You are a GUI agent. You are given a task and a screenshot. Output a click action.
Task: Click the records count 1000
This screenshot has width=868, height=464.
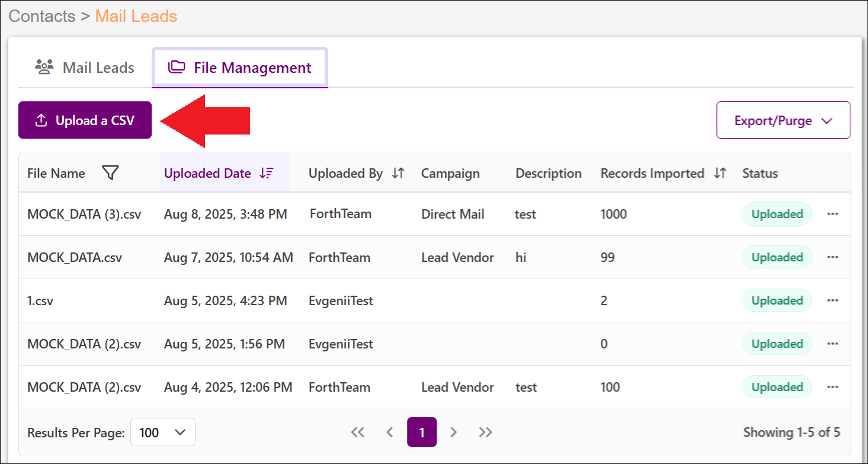tap(614, 214)
